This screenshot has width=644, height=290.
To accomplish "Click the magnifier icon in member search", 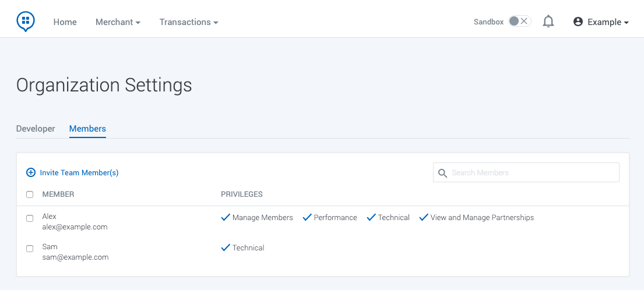I will click(x=443, y=173).
